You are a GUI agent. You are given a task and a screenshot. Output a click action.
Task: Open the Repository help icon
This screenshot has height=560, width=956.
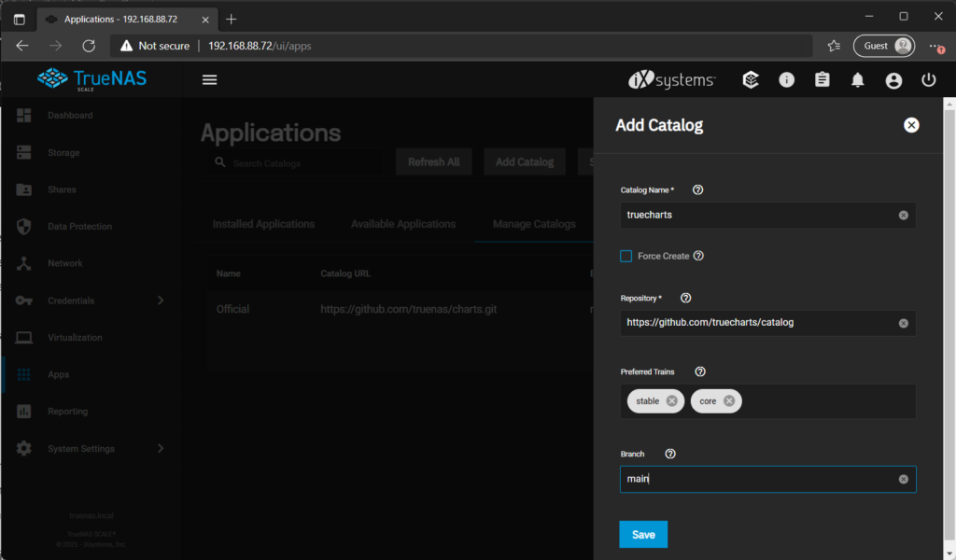(685, 298)
